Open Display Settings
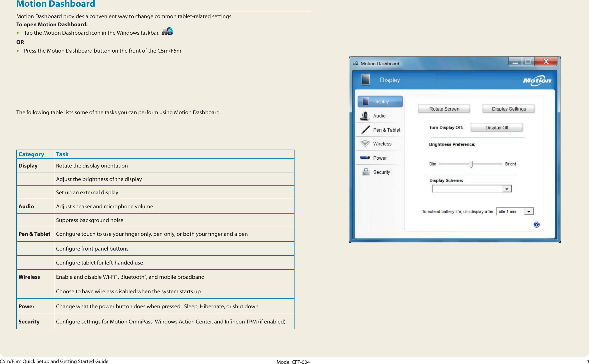This screenshot has width=589, height=364. coord(508,109)
